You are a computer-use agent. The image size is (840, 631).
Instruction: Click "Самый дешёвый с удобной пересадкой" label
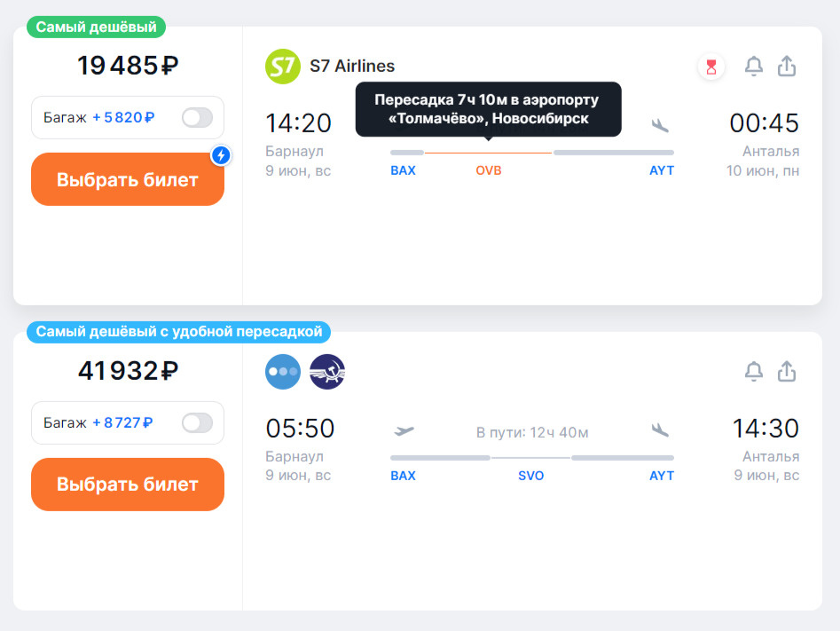point(179,332)
